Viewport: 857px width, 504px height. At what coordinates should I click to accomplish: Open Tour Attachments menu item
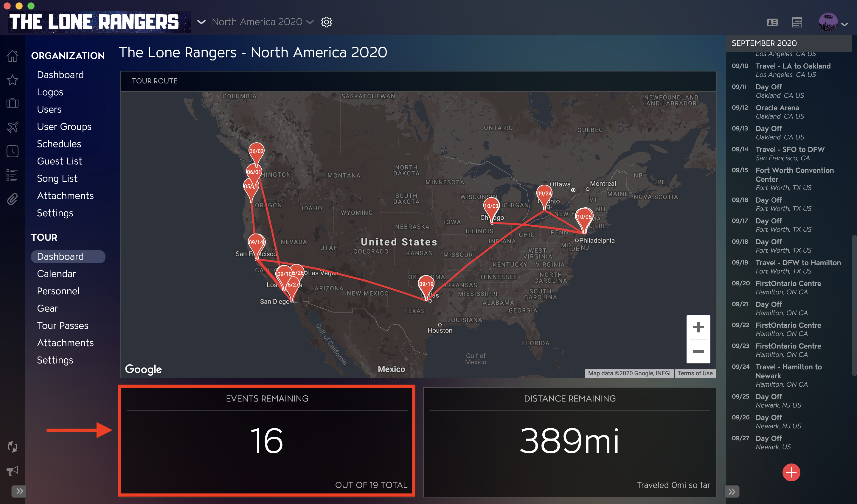click(65, 343)
